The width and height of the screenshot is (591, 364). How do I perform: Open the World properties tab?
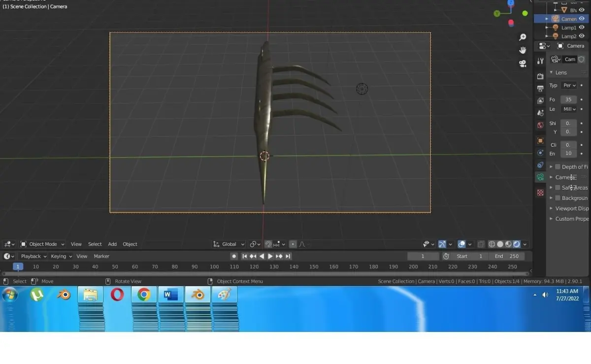[540, 125]
